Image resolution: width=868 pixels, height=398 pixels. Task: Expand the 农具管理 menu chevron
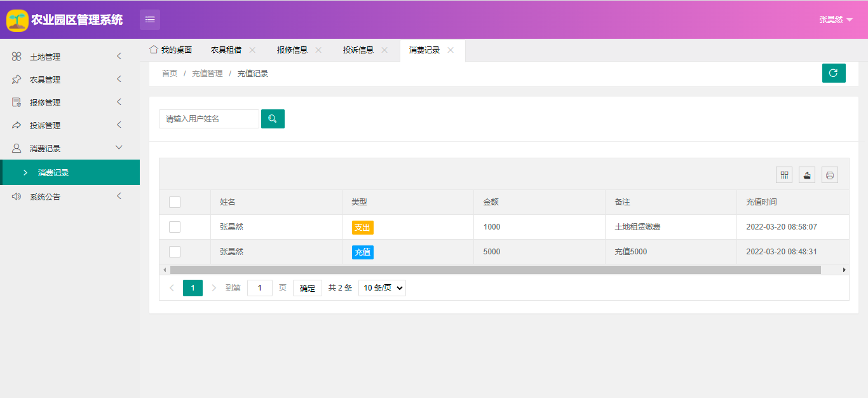click(x=119, y=79)
